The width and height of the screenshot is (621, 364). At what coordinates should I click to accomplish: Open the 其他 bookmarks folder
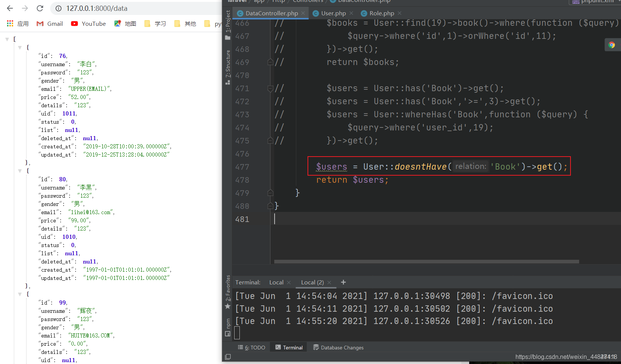click(x=185, y=24)
